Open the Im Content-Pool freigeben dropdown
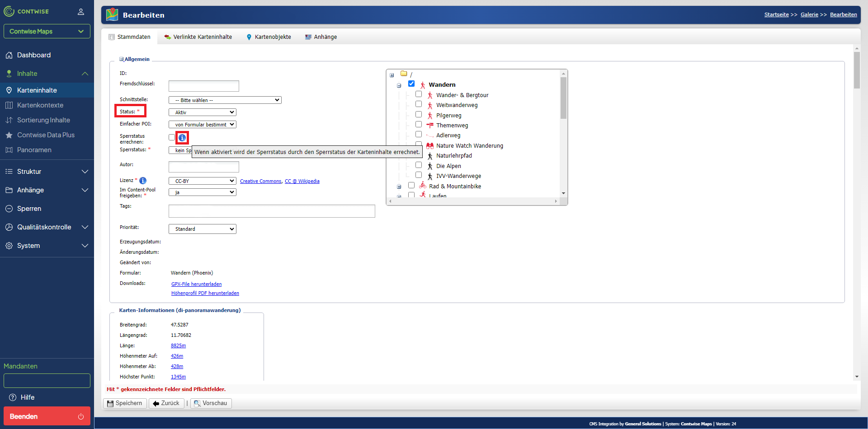The width and height of the screenshot is (868, 429). (203, 192)
